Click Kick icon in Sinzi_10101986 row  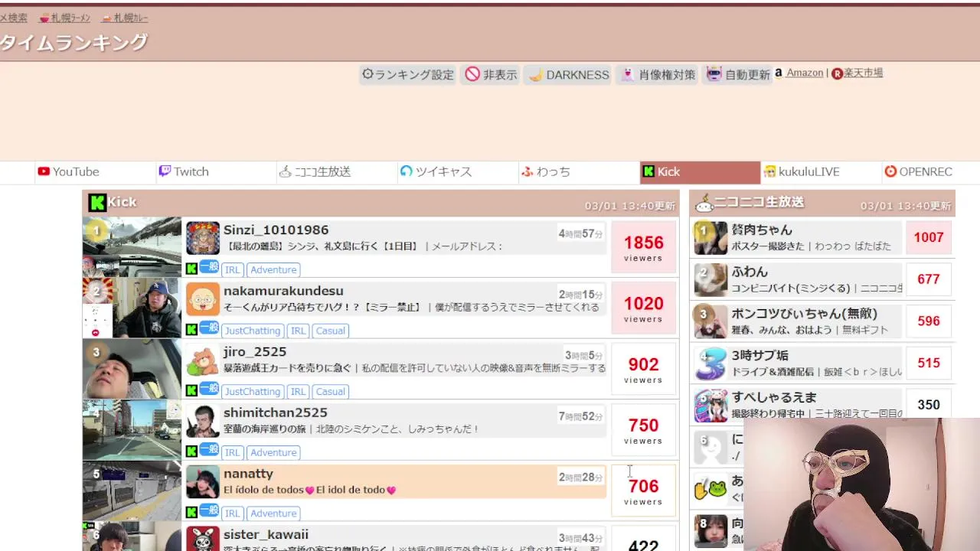[191, 269]
